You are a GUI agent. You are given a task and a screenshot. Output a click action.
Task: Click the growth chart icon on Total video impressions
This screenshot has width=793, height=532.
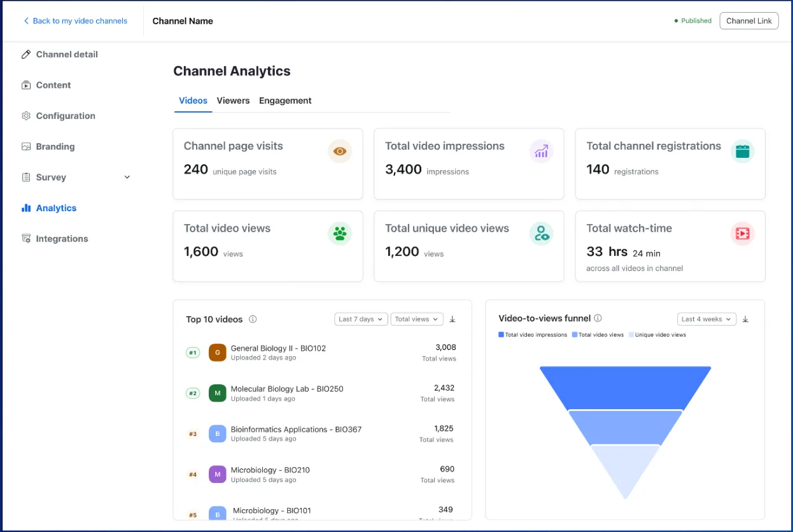[x=541, y=151]
